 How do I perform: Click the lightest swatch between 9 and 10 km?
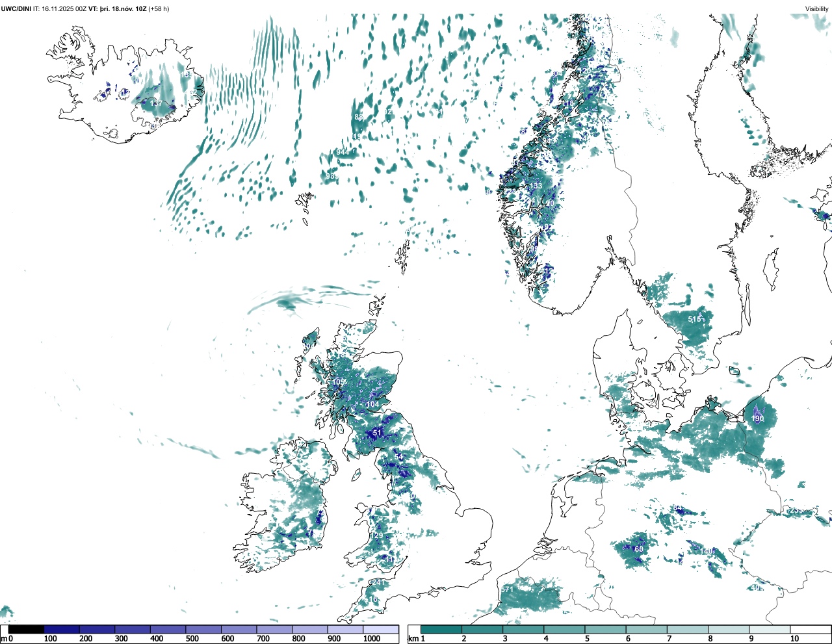pyautogui.click(x=769, y=629)
